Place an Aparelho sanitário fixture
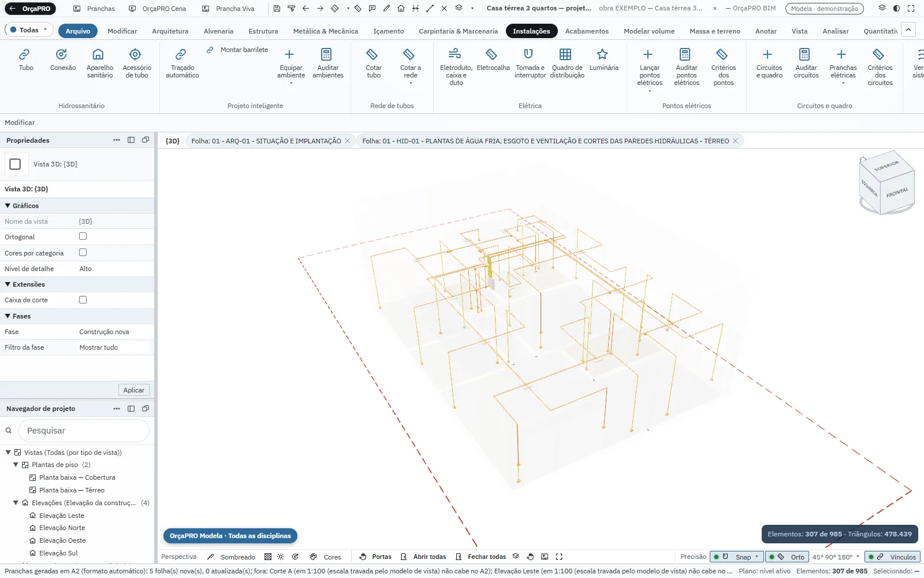This screenshot has width=924, height=578. tap(99, 63)
